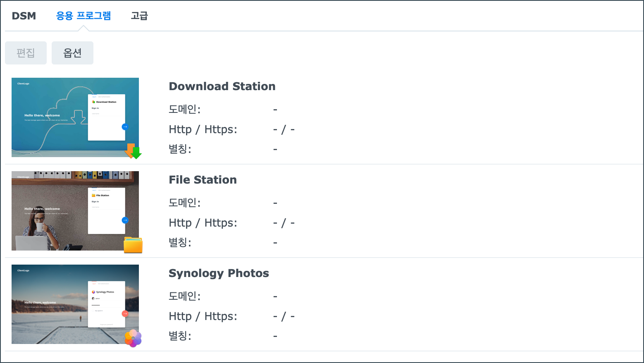
Task: Click the File Station title
Action: tap(203, 180)
